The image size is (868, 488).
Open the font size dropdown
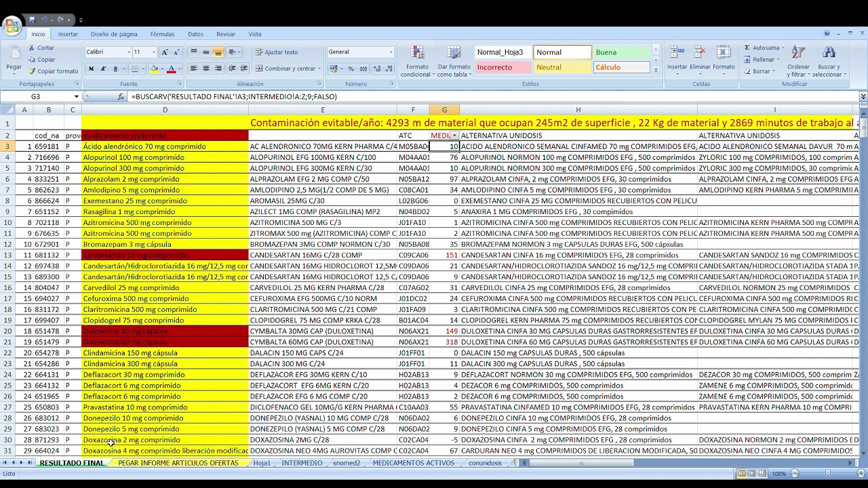tap(153, 52)
